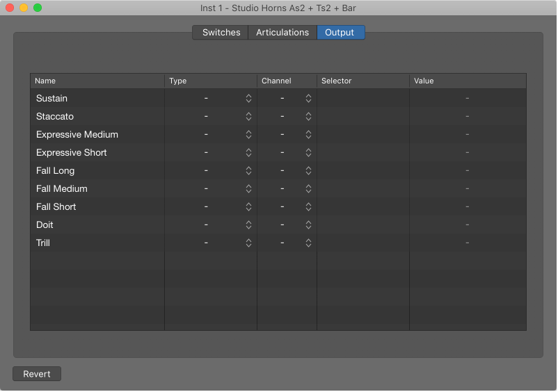Minimize window with yellow button
This screenshot has width=558, height=392.
pyautogui.click(x=24, y=8)
